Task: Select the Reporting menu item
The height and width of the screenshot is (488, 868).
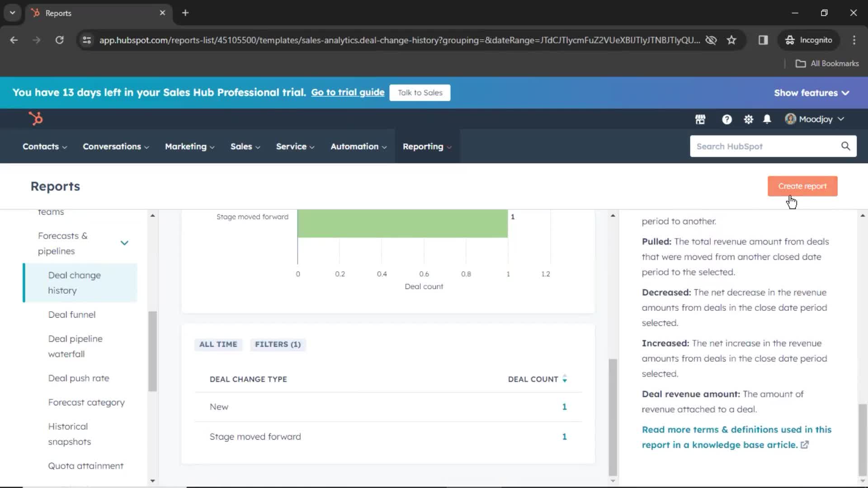Action: [423, 146]
